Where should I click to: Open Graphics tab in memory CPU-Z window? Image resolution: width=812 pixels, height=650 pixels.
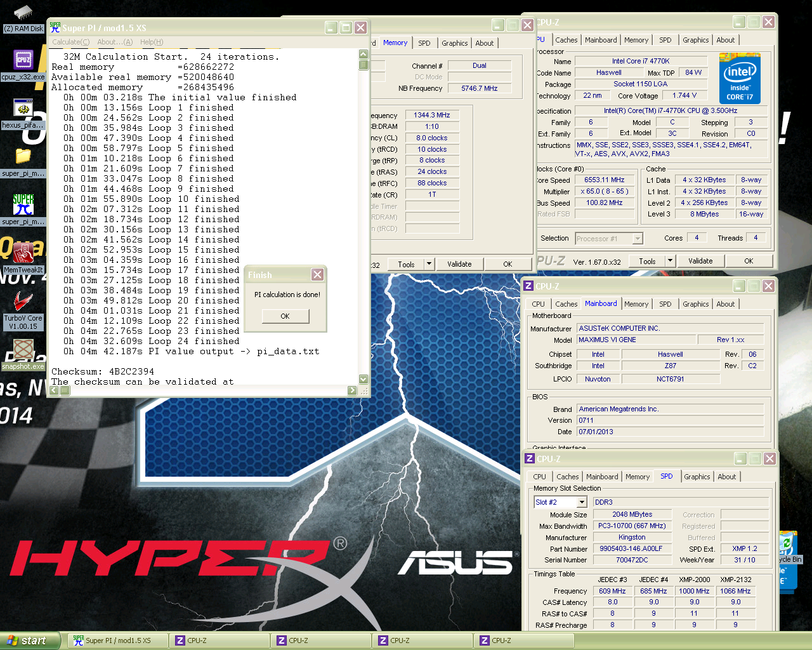pos(455,43)
